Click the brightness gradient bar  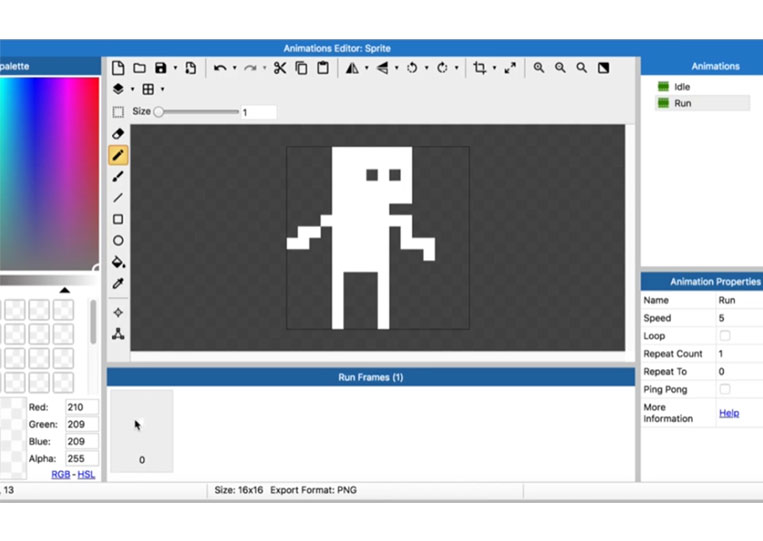[x=49, y=280]
